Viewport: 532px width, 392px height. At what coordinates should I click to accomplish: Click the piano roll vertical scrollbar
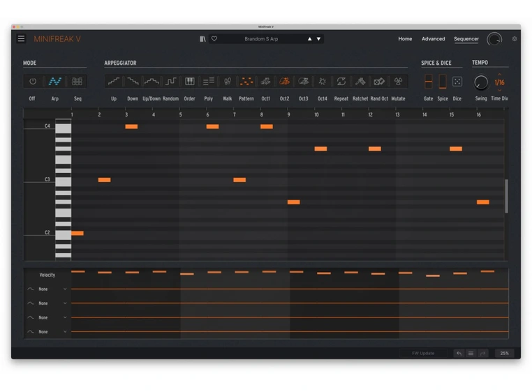tap(506, 196)
